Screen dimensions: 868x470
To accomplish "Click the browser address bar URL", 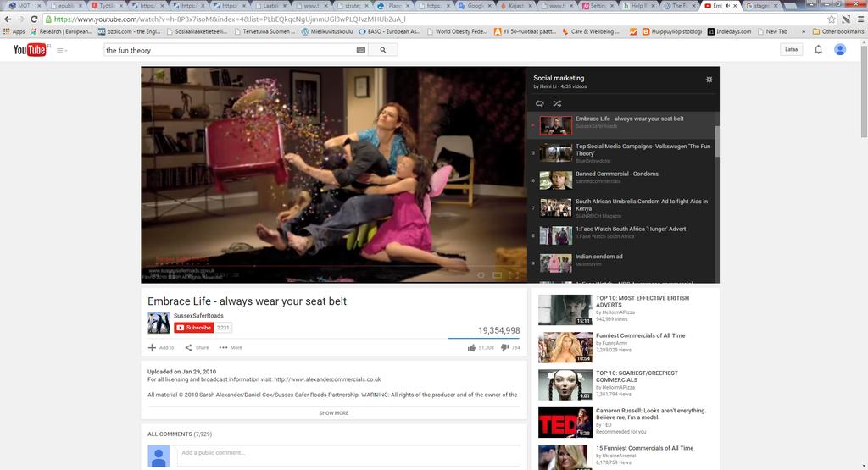I will tap(230, 19).
